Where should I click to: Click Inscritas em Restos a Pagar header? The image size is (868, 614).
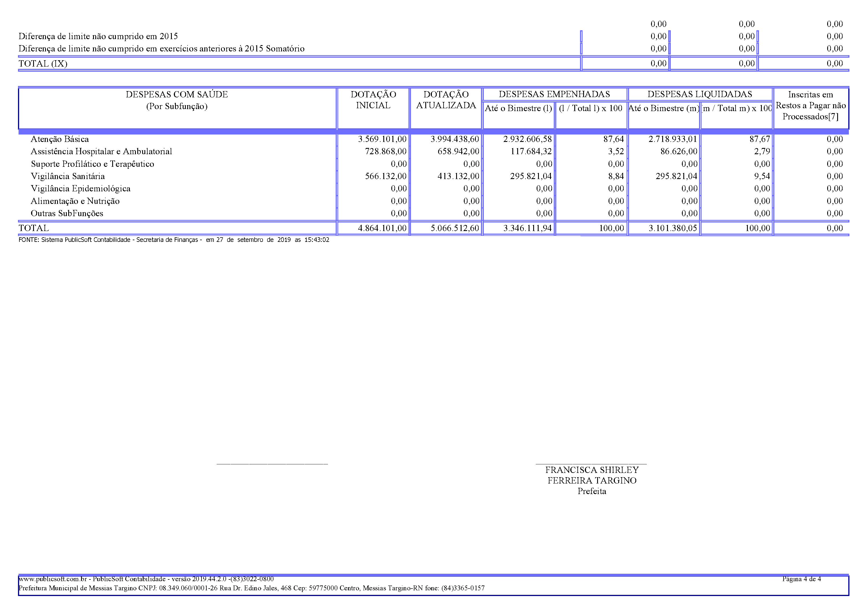[x=811, y=105]
